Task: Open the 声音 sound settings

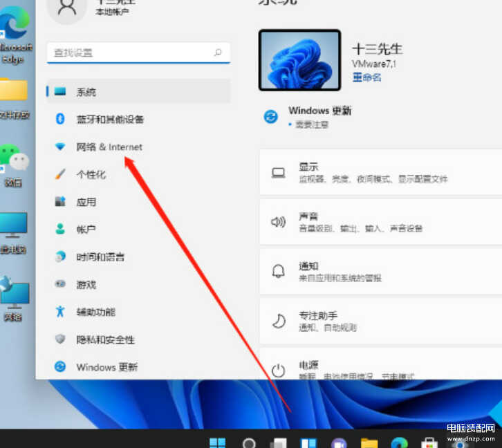Action: 380,222
